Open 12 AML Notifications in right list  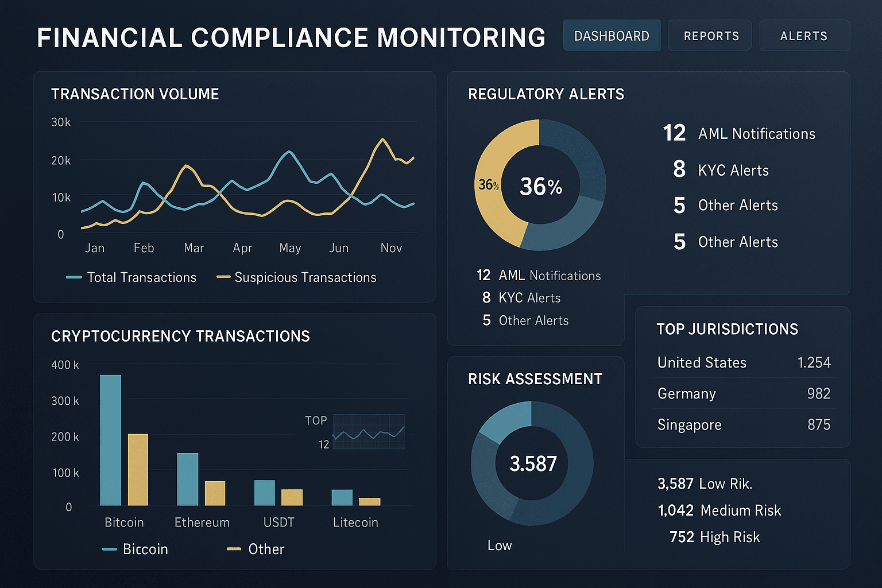tap(740, 133)
